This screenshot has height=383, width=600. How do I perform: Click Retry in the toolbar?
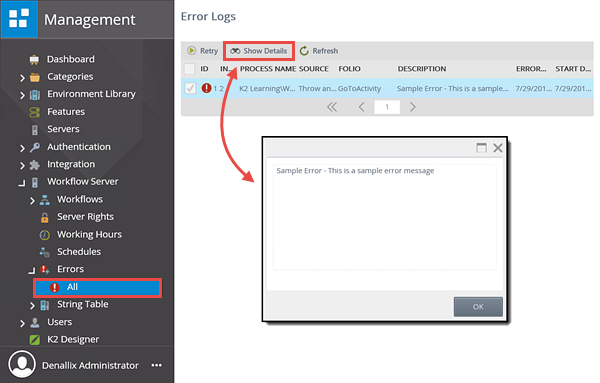[202, 51]
